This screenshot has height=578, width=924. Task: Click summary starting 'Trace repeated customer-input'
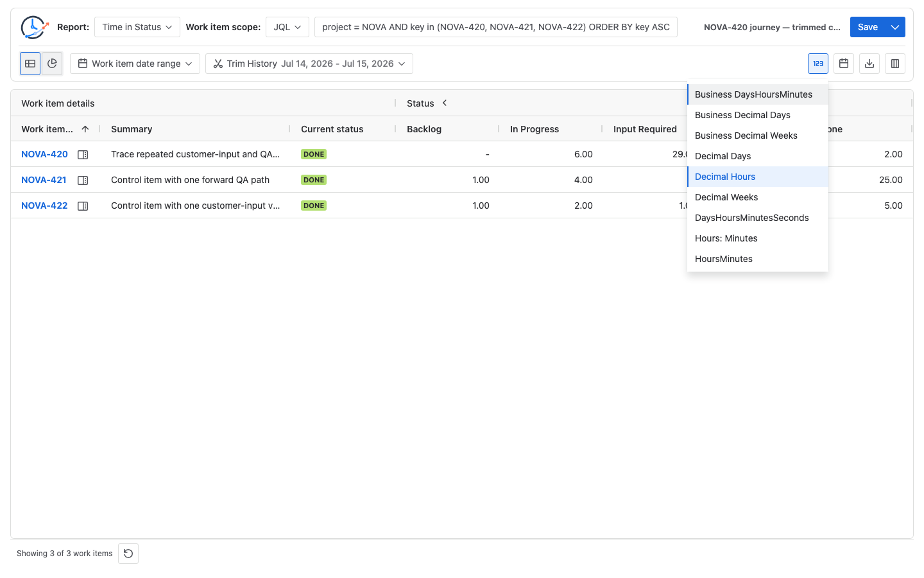(x=195, y=154)
